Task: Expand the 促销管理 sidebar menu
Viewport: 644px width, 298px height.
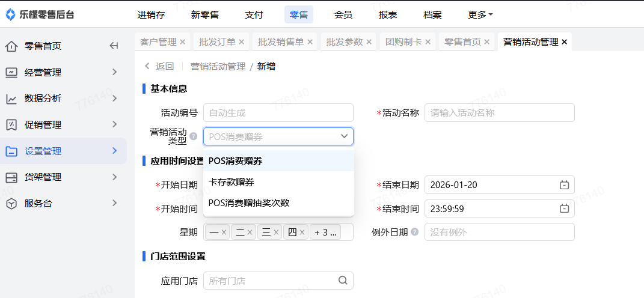Action: (x=115, y=124)
